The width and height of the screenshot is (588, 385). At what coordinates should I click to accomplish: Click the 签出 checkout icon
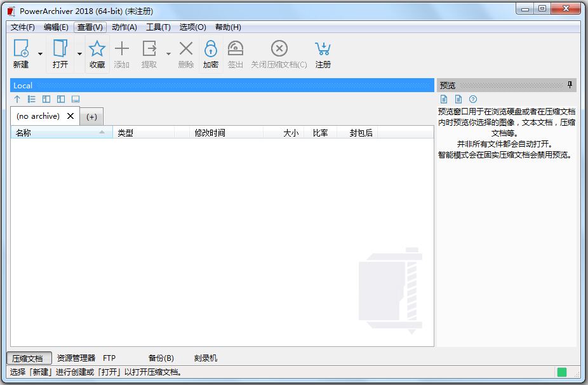pyautogui.click(x=236, y=48)
